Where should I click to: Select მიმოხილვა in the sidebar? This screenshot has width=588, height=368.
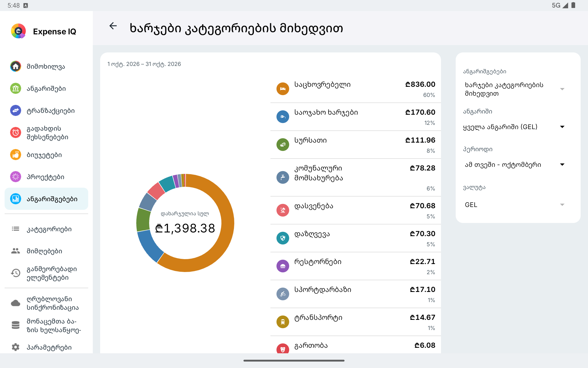click(x=46, y=66)
